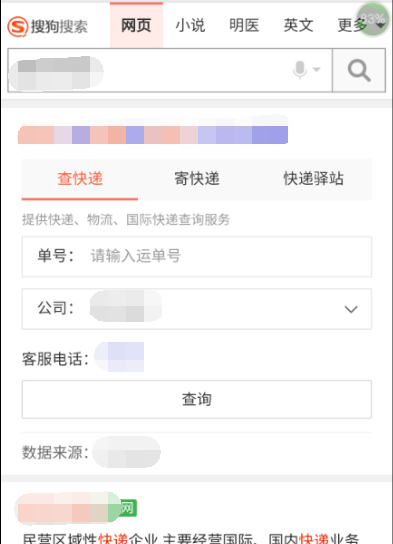The image size is (393, 544).
Task: Click the magnifying glass search button
Action: 359,70
